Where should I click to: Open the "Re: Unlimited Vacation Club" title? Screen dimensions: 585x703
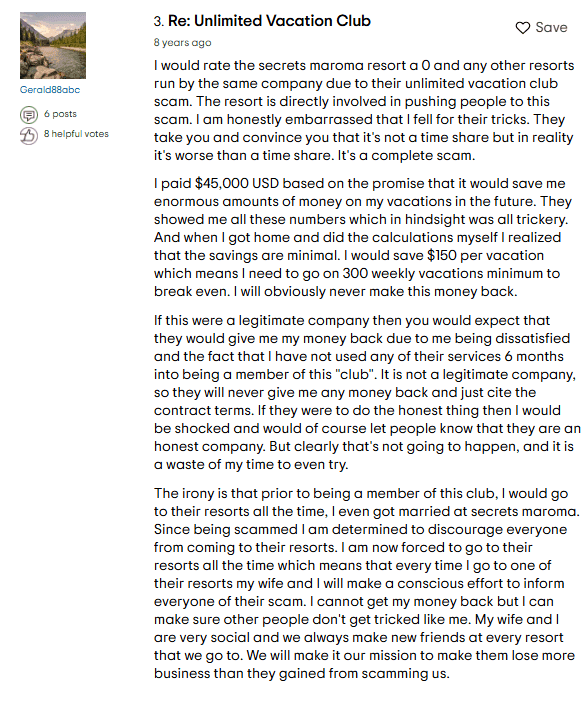pyautogui.click(x=269, y=21)
